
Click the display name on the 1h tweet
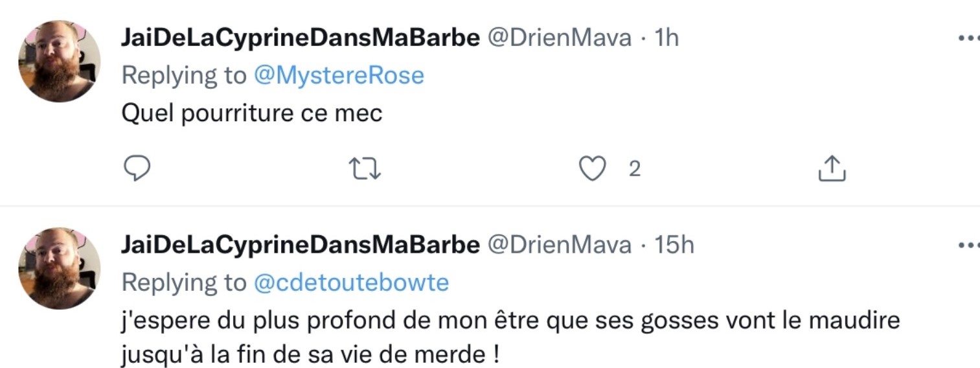(x=300, y=38)
